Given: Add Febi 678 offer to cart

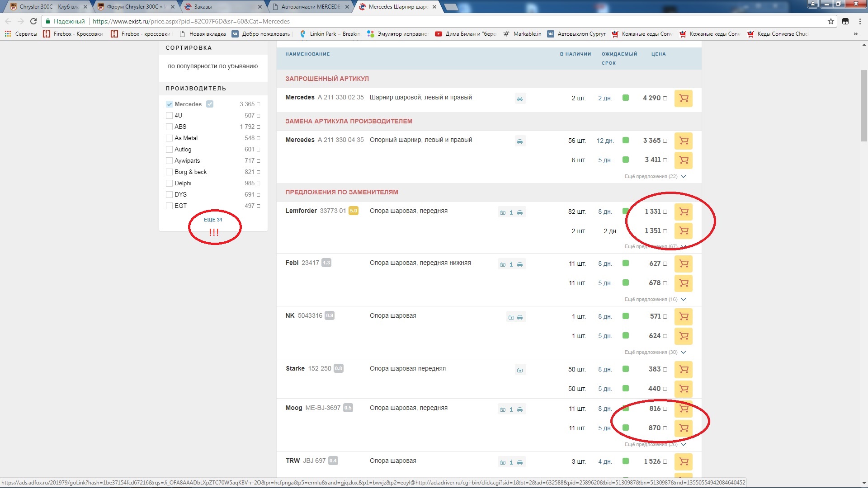Looking at the screenshot, I should click(683, 283).
